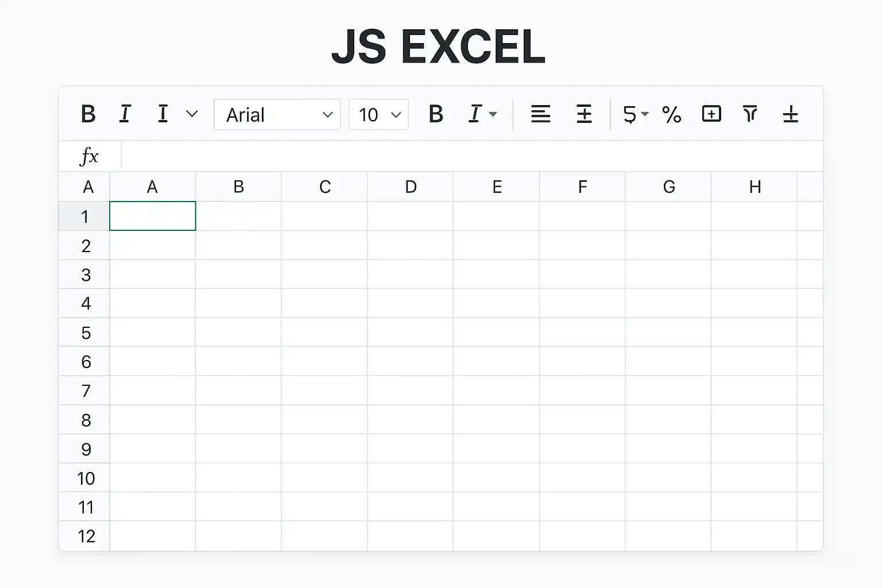Image resolution: width=882 pixels, height=588 pixels.
Task: Expand the chevron next to underline icon
Action: pyautogui.click(x=192, y=114)
